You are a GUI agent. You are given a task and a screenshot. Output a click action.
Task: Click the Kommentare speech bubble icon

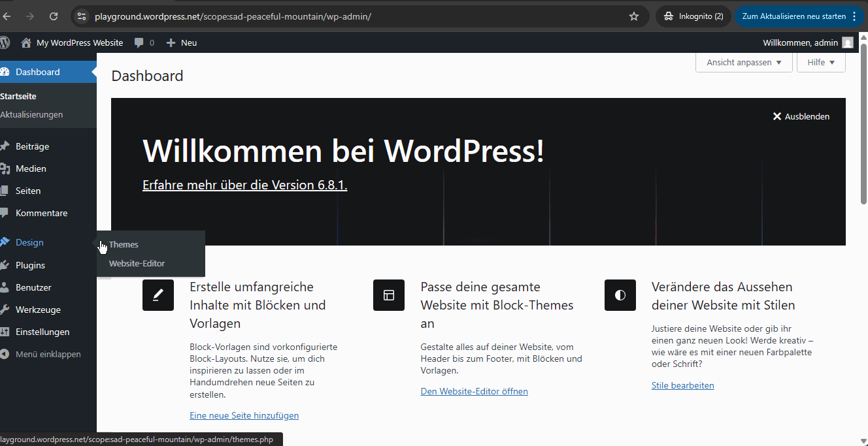[5, 213]
